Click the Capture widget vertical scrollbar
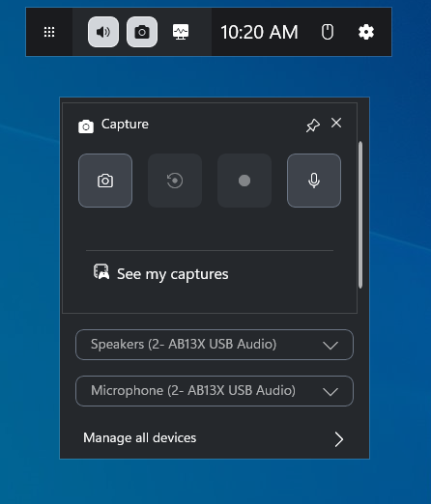Viewport: 431px width, 504px height. [x=360, y=214]
